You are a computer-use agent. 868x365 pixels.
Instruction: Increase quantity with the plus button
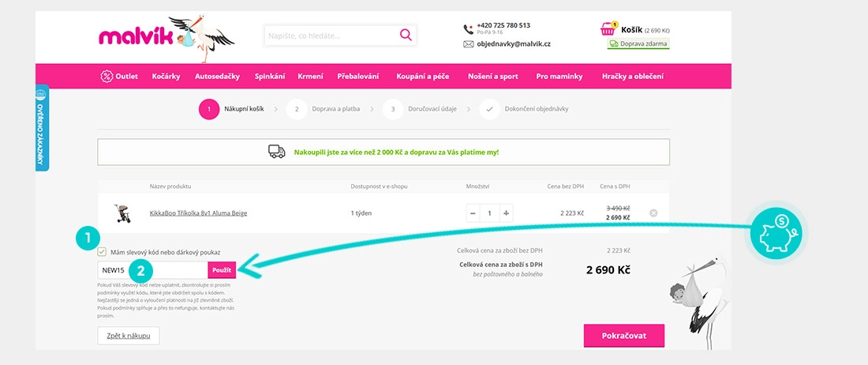[506, 213]
